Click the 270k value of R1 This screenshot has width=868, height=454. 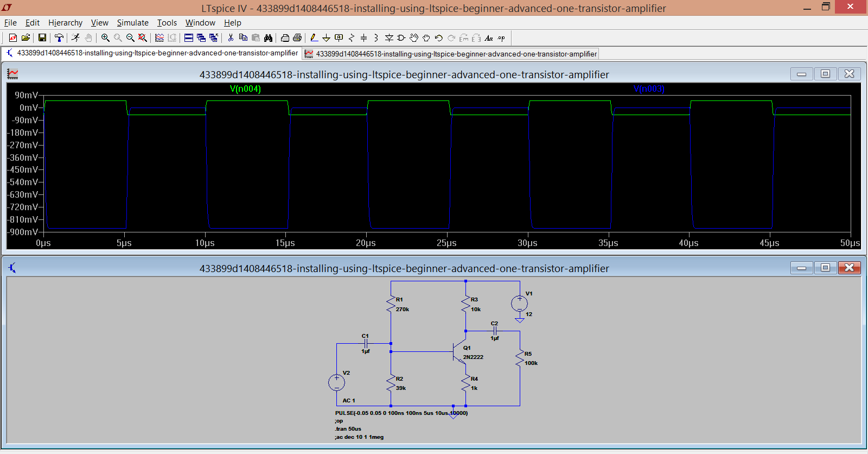[403, 310]
